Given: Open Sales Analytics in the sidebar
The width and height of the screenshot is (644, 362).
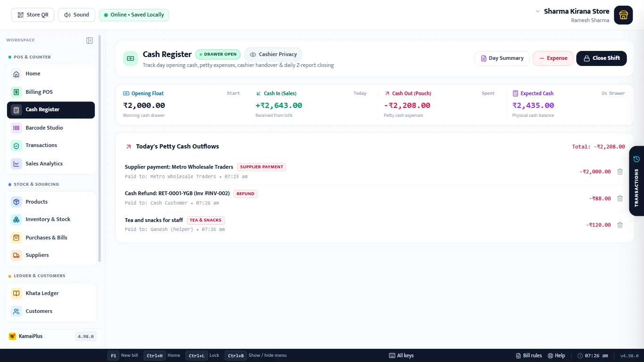Looking at the screenshot, I should click(x=51, y=164).
